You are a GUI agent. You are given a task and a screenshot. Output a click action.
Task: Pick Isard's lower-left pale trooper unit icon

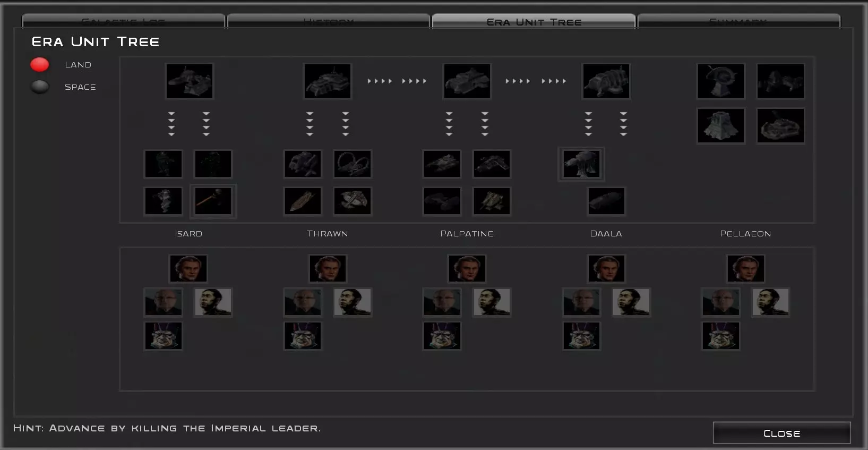click(164, 201)
